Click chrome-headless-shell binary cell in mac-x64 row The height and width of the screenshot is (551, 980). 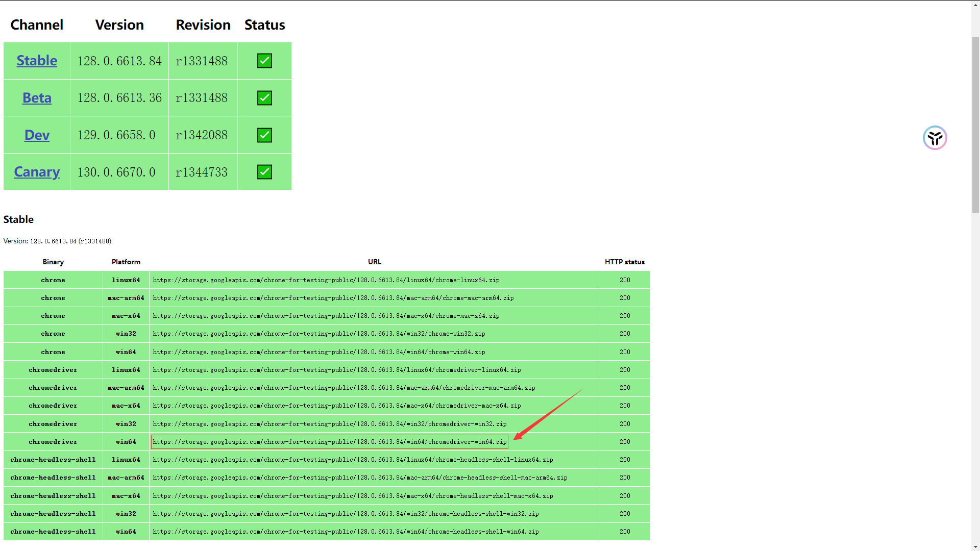(53, 496)
